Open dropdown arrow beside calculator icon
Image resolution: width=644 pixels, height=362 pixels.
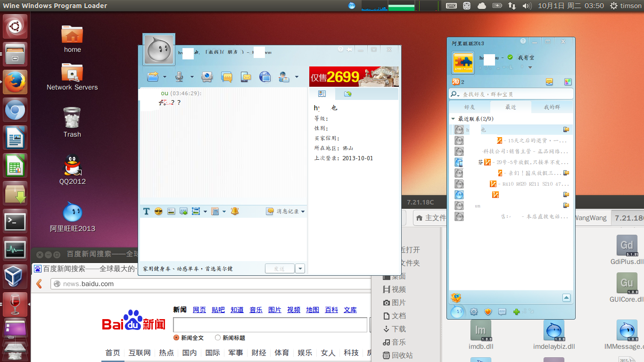224,212
